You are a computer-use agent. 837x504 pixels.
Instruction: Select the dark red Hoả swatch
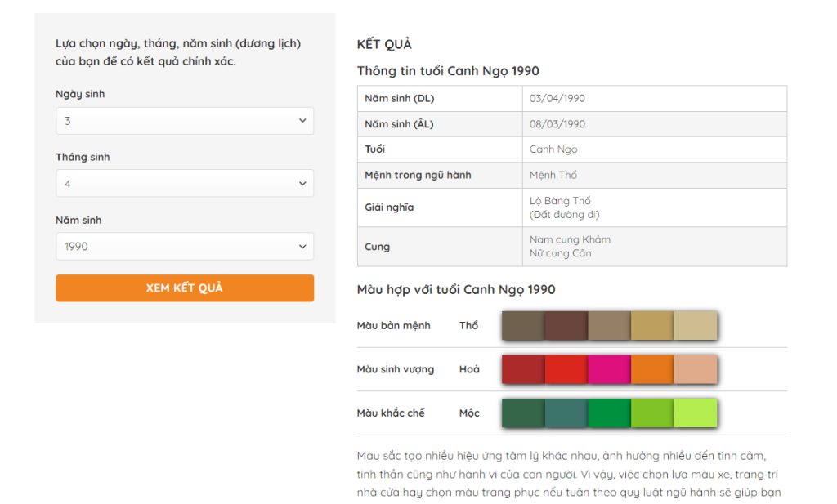click(523, 369)
